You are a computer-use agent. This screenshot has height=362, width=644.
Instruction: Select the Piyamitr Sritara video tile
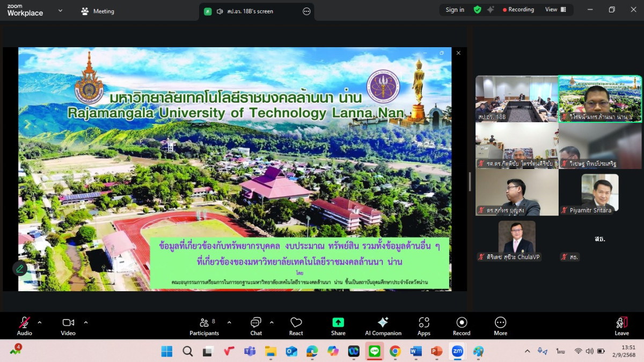click(x=600, y=192)
